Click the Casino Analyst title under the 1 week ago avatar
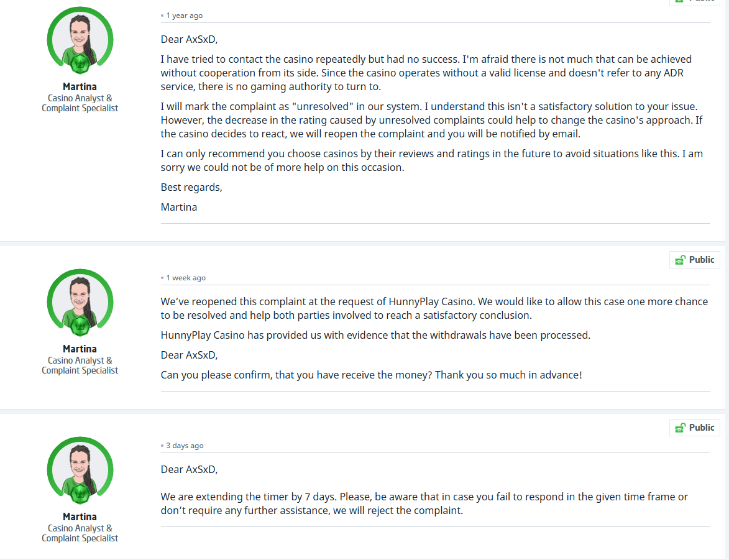Screen dimensions: 729x560 pos(80,360)
